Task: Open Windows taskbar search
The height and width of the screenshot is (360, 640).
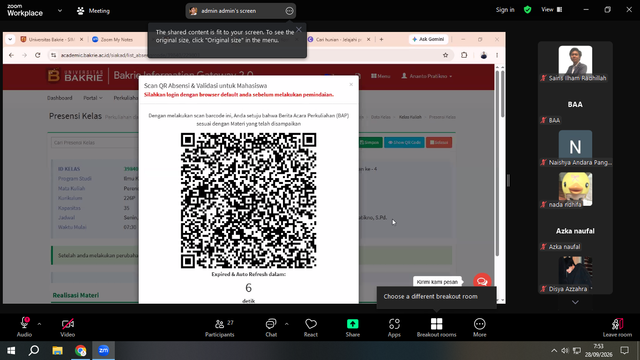Action: point(34,350)
